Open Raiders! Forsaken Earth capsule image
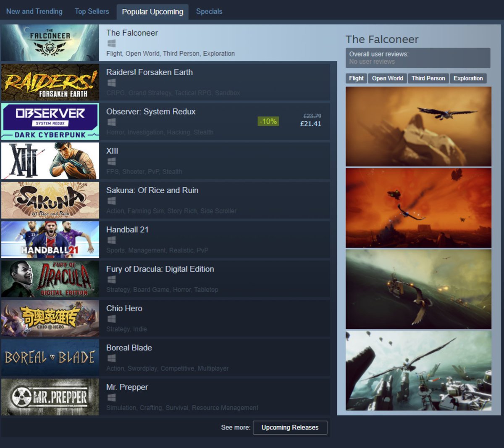Viewport: 504px width, 448px height. click(50, 82)
